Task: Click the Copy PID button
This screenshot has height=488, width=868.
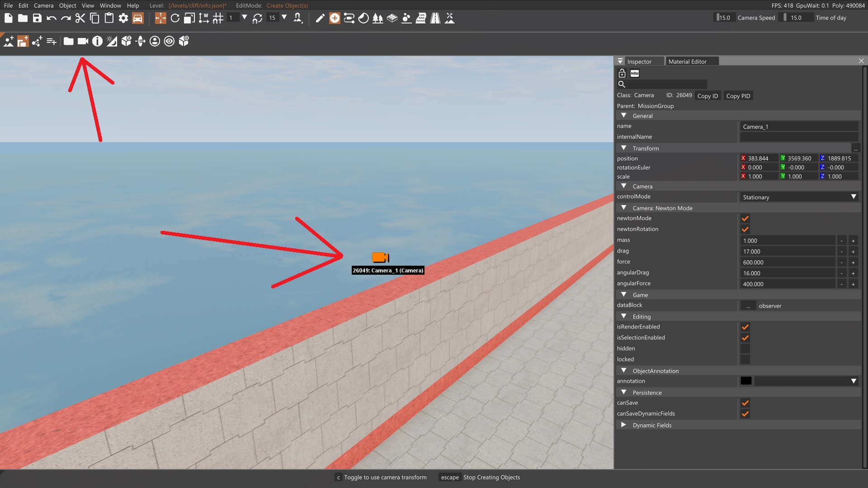Action: coord(738,96)
